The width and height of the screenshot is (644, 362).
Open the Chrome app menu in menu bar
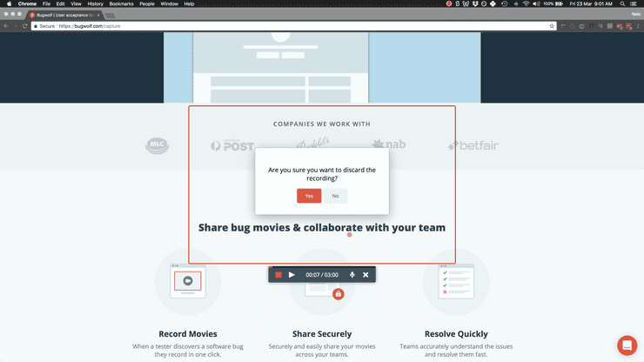(x=27, y=3)
